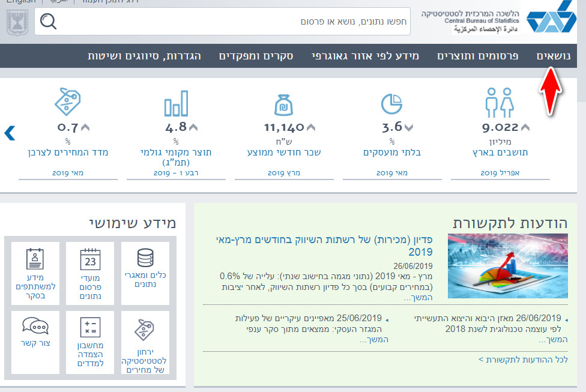Click the blue carousel arrow for more indicators

[x=10, y=133]
